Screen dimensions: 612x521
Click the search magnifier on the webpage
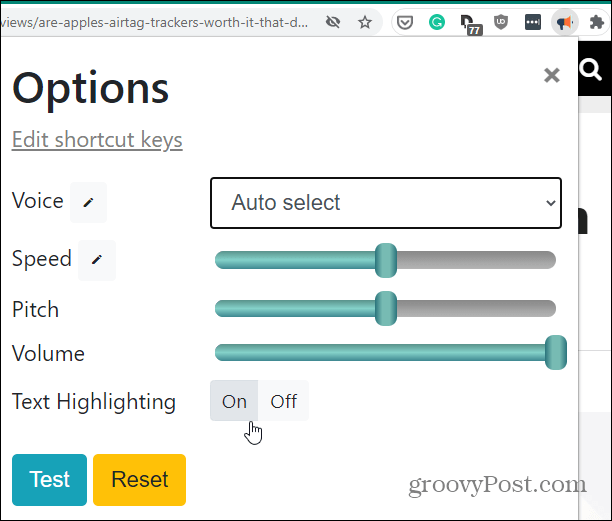click(590, 70)
